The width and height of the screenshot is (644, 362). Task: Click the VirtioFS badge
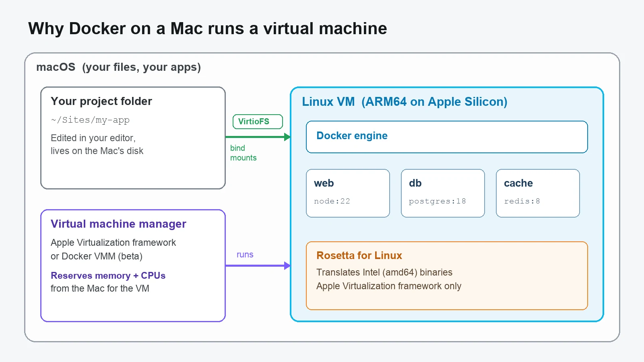click(258, 121)
